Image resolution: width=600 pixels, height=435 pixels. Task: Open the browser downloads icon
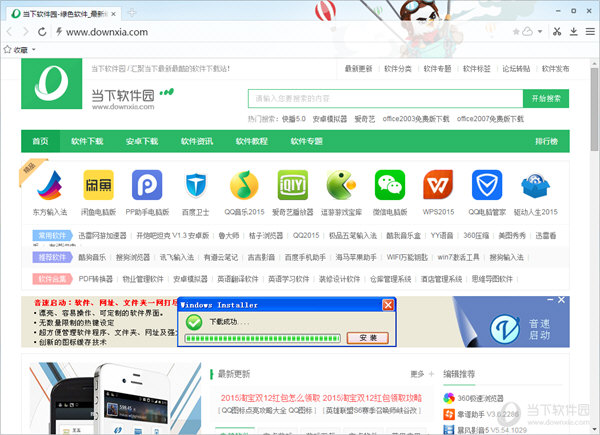pyautogui.click(x=574, y=32)
